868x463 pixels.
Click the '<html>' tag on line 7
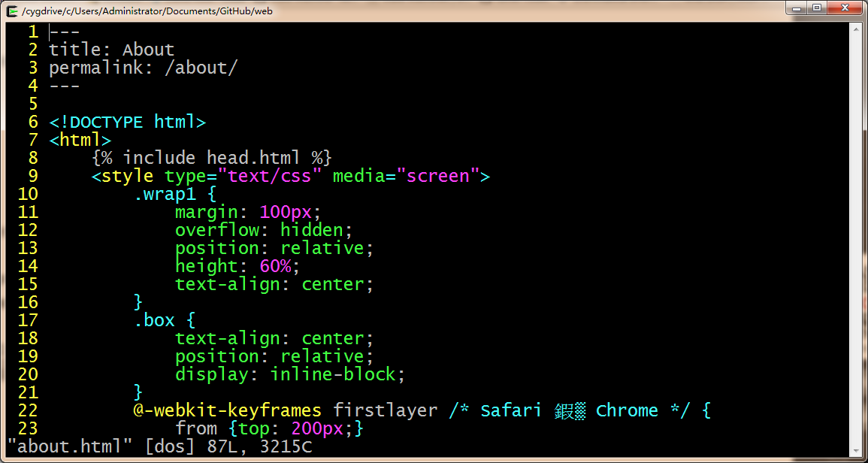(x=80, y=140)
